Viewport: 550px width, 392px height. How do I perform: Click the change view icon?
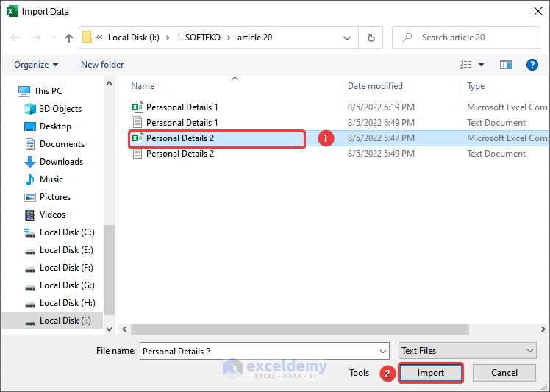click(x=465, y=65)
